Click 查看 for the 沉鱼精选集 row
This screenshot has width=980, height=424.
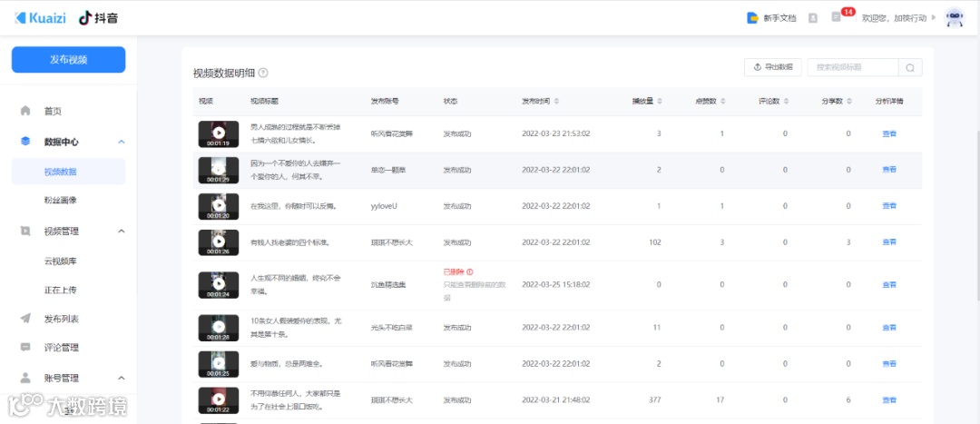coord(888,284)
